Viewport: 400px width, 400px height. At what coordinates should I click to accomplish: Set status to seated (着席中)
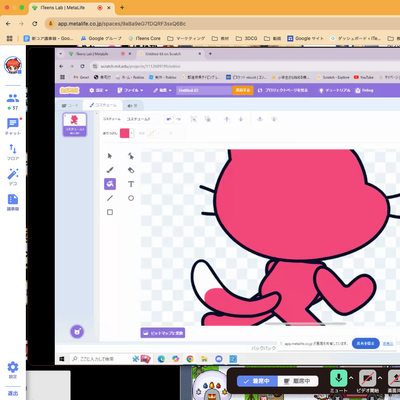257,381
